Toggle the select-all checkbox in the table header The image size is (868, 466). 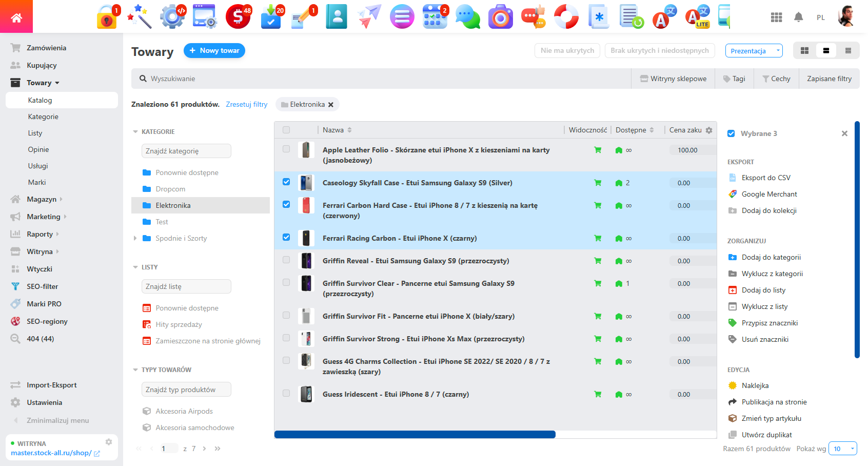pos(286,130)
